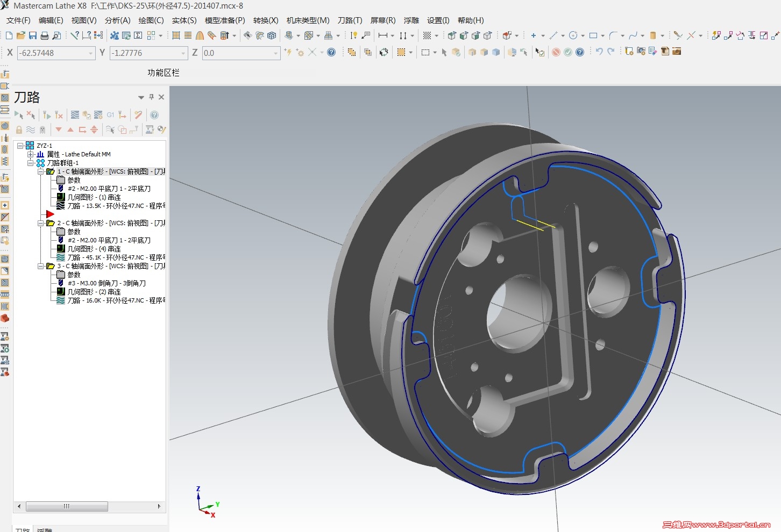Select 几何图形 - (4) 串连 in operation 2

click(x=94, y=249)
